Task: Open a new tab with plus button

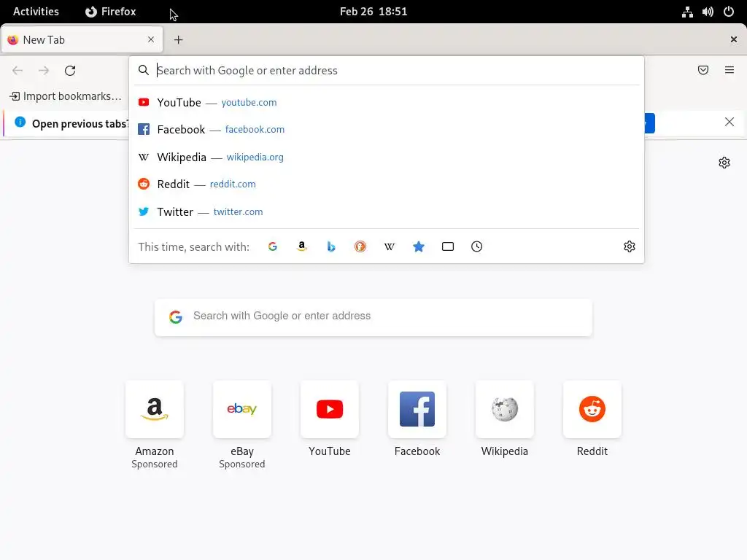Action: click(x=178, y=40)
